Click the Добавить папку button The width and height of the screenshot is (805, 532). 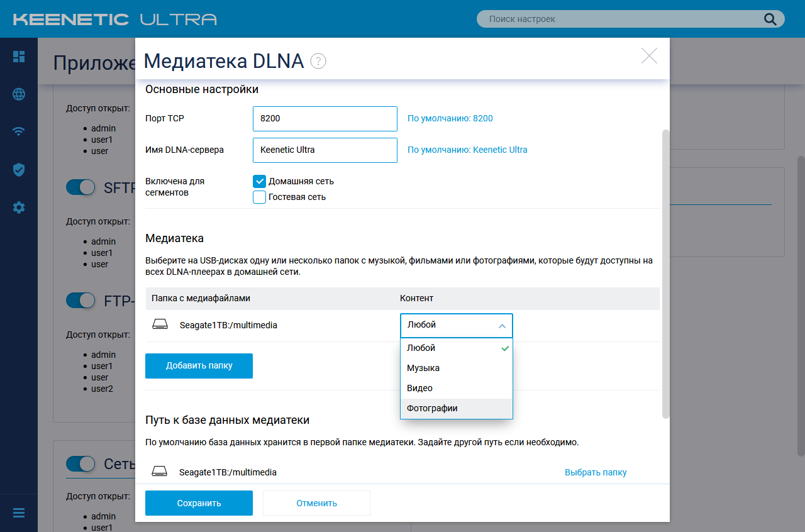pyautogui.click(x=199, y=366)
